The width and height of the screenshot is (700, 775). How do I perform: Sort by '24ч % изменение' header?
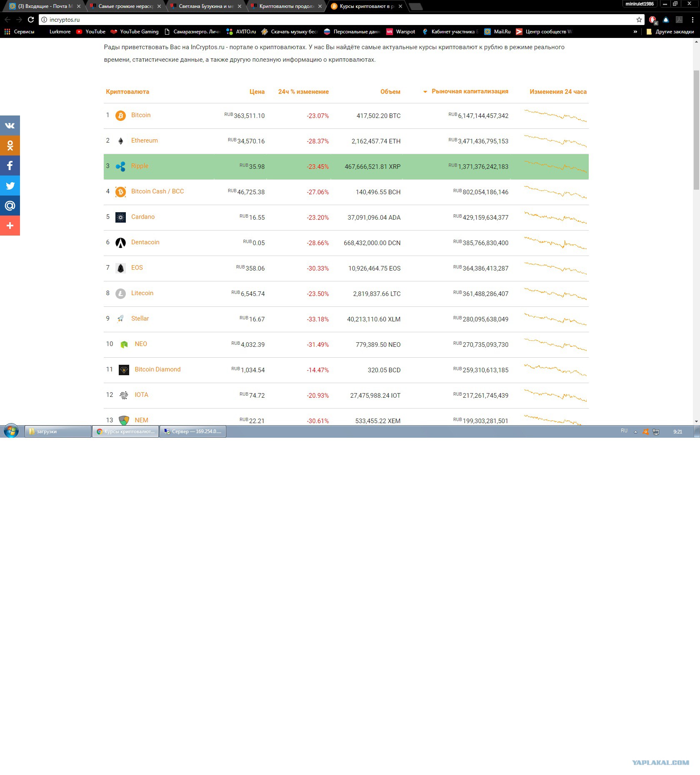pos(303,92)
